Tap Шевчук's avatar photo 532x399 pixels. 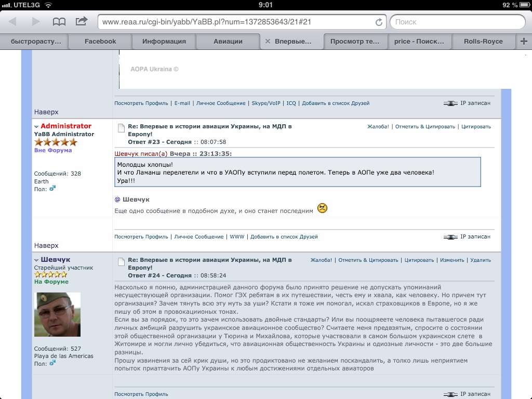[x=57, y=314]
